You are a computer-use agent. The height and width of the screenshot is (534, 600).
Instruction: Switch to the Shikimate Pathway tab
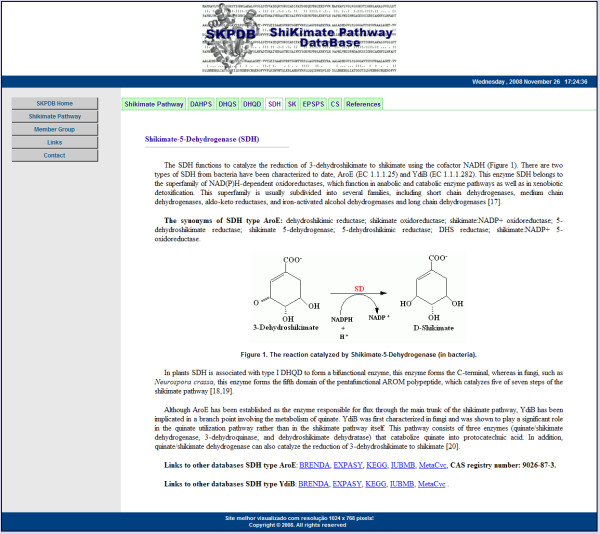(154, 104)
